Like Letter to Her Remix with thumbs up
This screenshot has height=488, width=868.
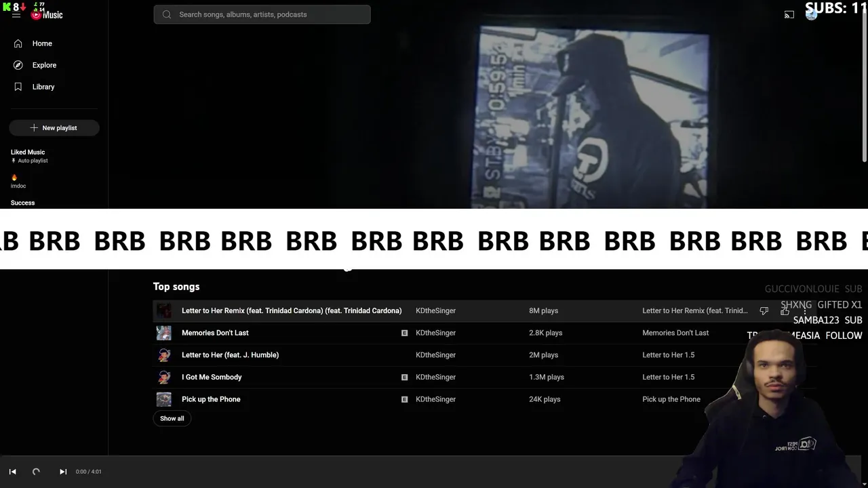coord(785,311)
